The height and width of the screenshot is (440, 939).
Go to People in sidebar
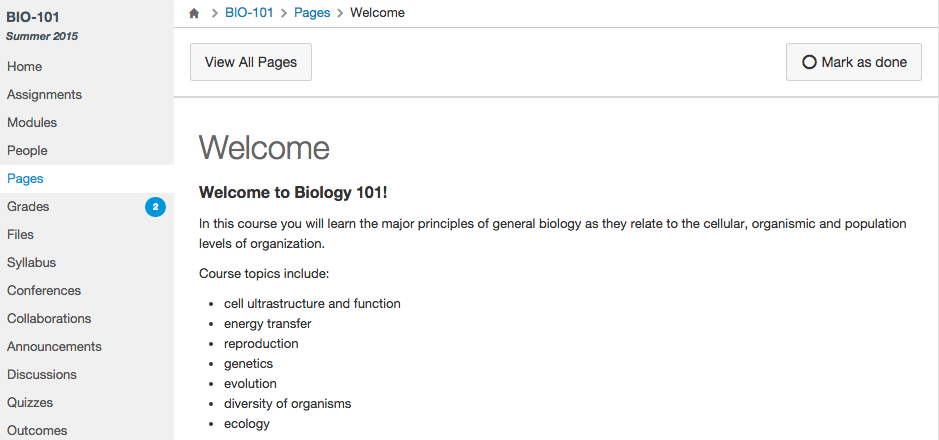click(27, 151)
